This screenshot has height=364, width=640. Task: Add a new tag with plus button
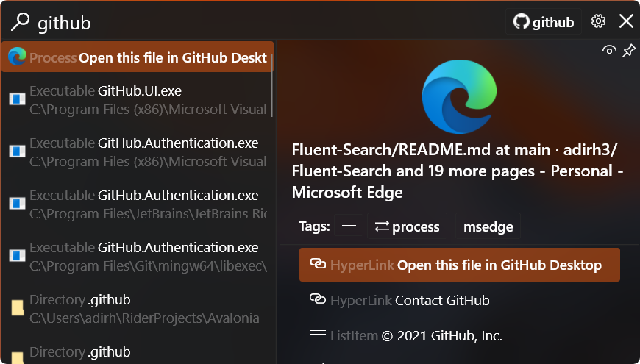(349, 225)
